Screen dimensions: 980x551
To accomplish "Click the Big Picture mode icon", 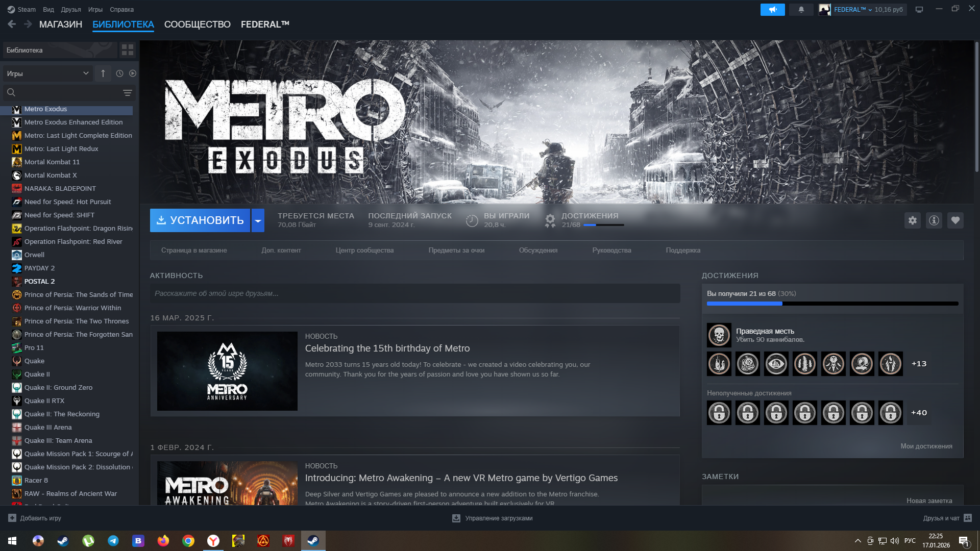I will (919, 10).
